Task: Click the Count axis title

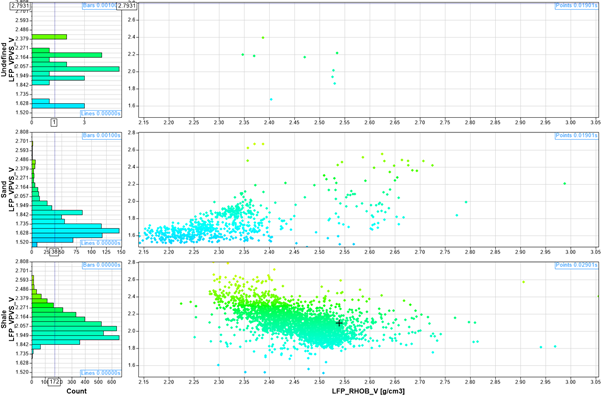Action: [77, 391]
